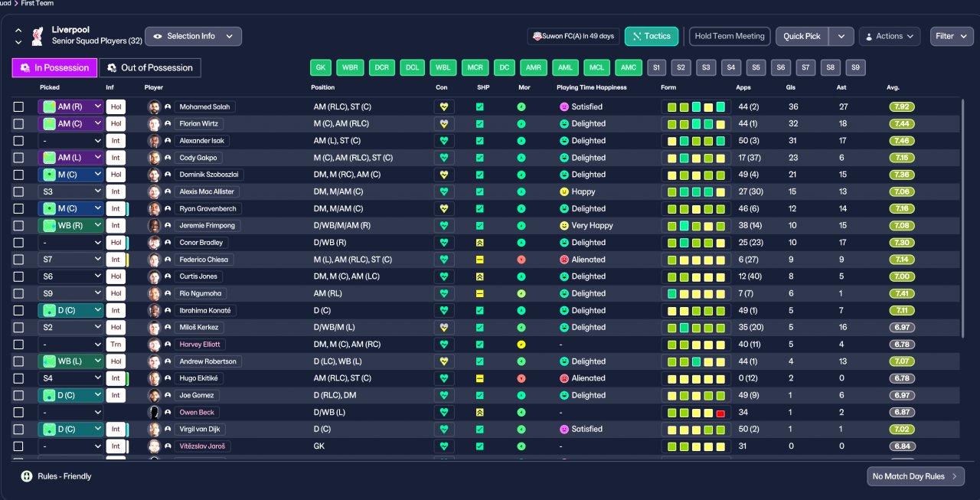Tick the checkbox for Ibrahima Konaté

pos(18,310)
